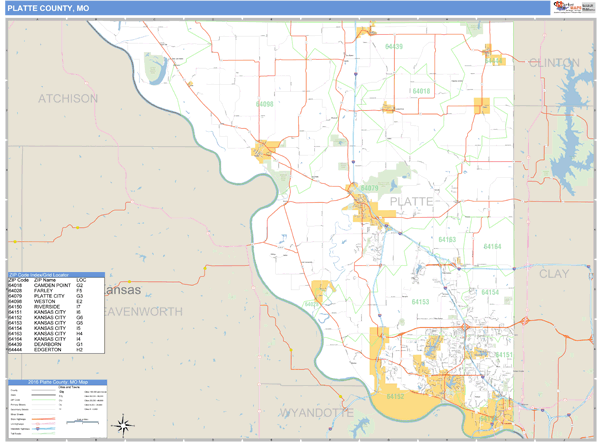Image resolution: width=600 pixels, height=442 pixels.
Task: Click ZIP code label 64152 on map
Action: (x=395, y=397)
